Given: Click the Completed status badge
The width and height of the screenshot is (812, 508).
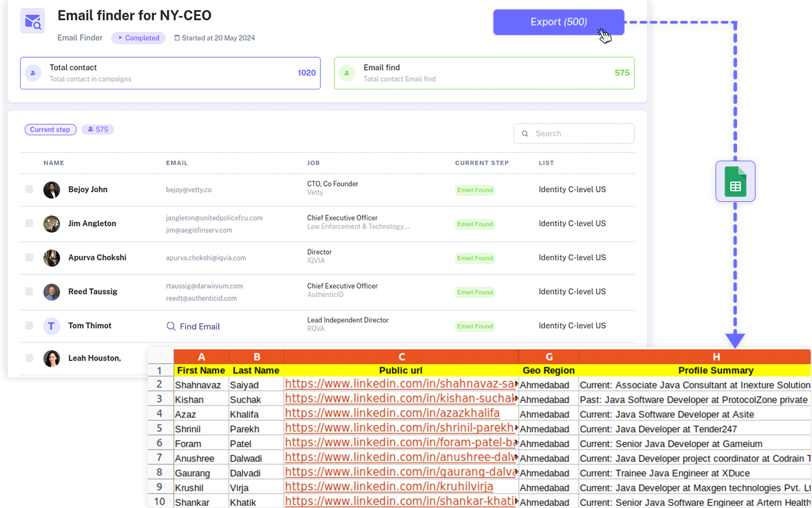Looking at the screenshot, I should [x=138, y=38].
